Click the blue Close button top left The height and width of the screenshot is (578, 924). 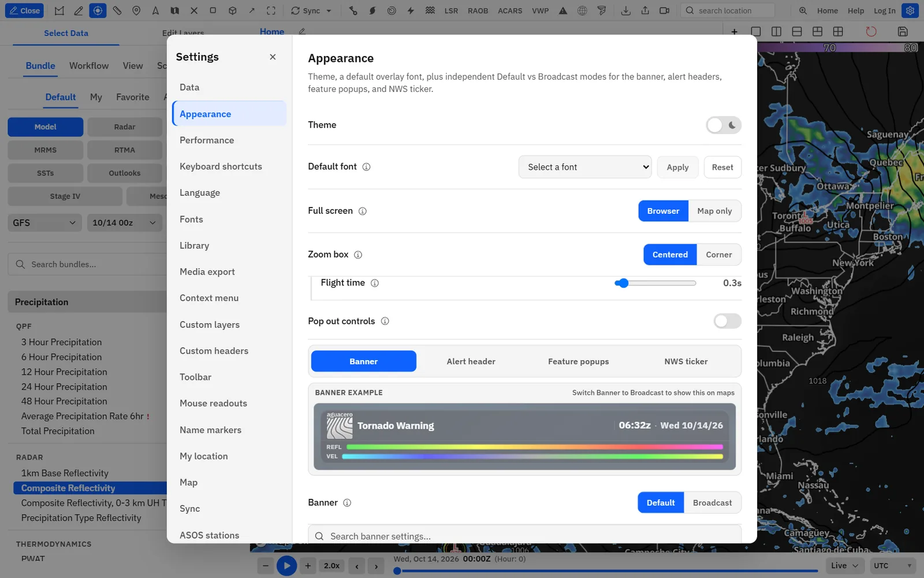pyautogui.click(x=24, y=10)
